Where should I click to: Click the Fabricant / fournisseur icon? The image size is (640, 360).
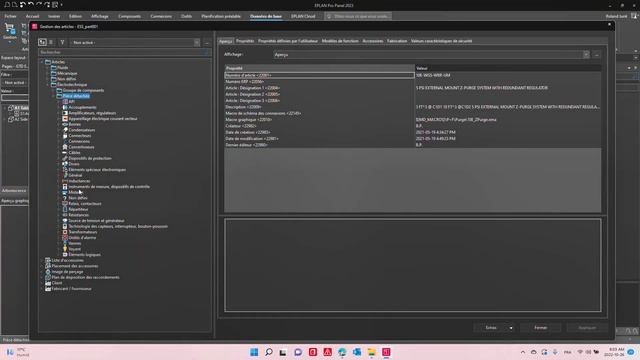point(48,289)
